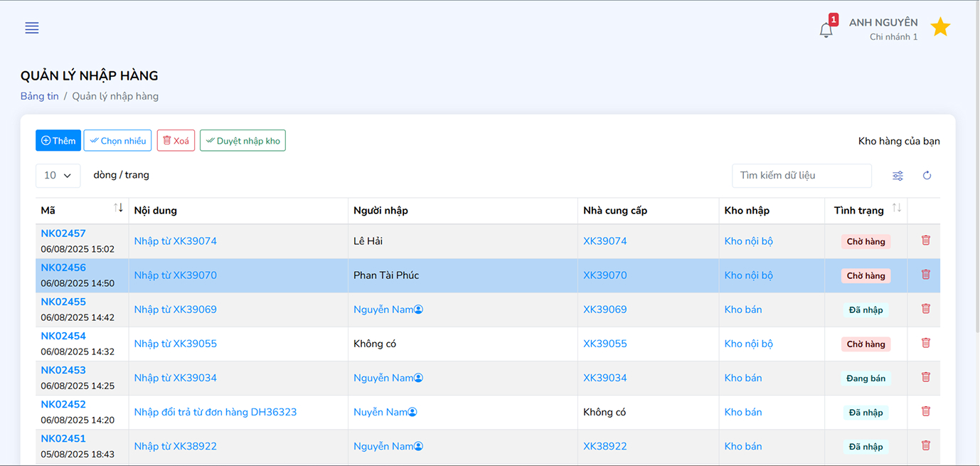This screenshot has width=980, height=466.
Task: Open supplier link XK39055
Action: coord(604,344)
